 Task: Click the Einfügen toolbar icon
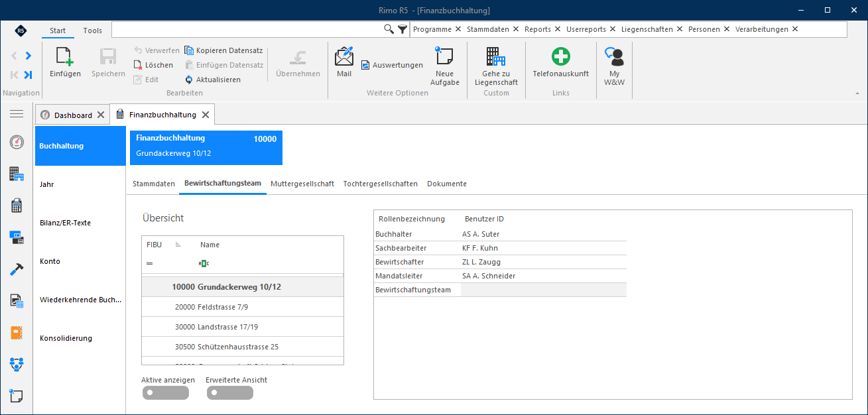coord(65,57)
